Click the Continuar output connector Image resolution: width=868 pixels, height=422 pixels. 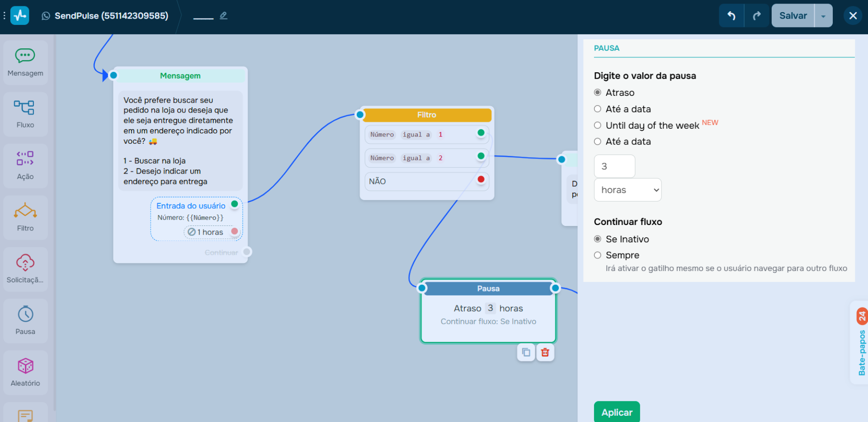[247, 252]
